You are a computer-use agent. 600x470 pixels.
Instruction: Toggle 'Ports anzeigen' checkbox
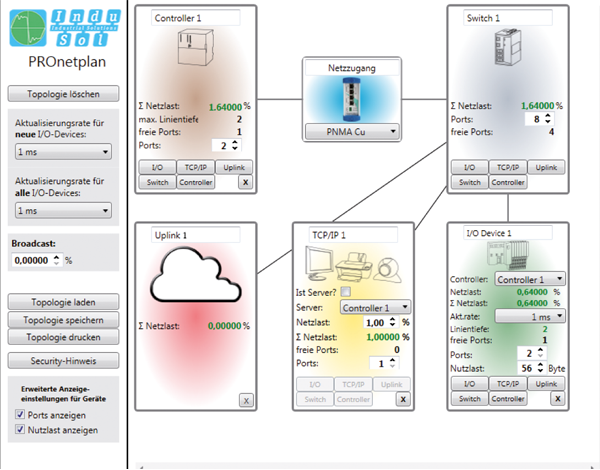point(20,414)
